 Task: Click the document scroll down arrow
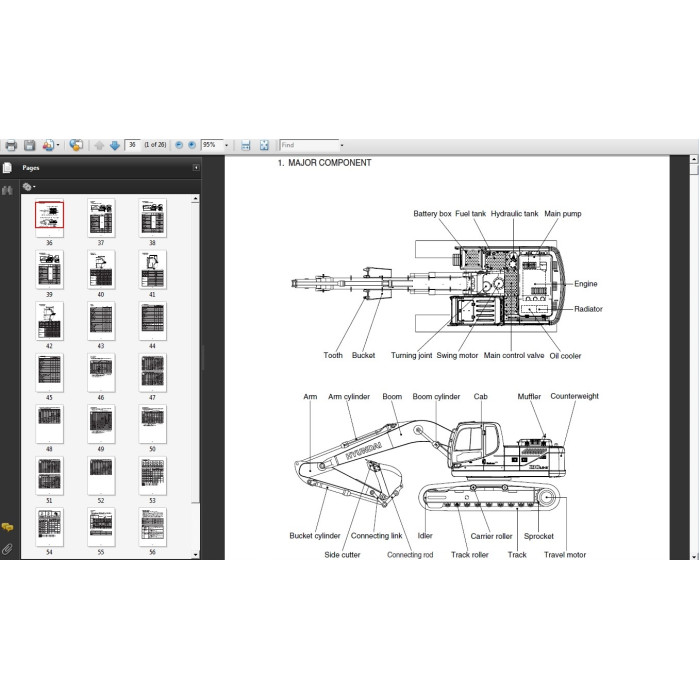[x=694, y=556]
